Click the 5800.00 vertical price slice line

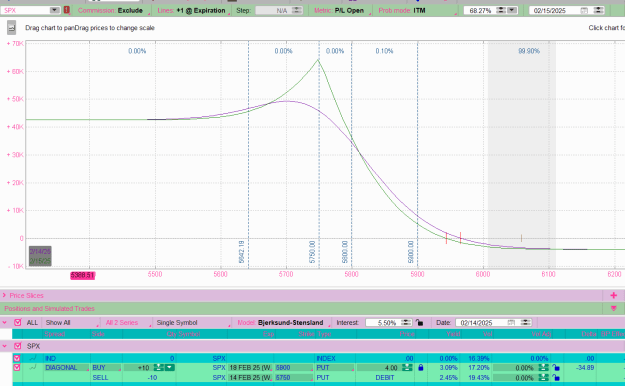point(352,154)
